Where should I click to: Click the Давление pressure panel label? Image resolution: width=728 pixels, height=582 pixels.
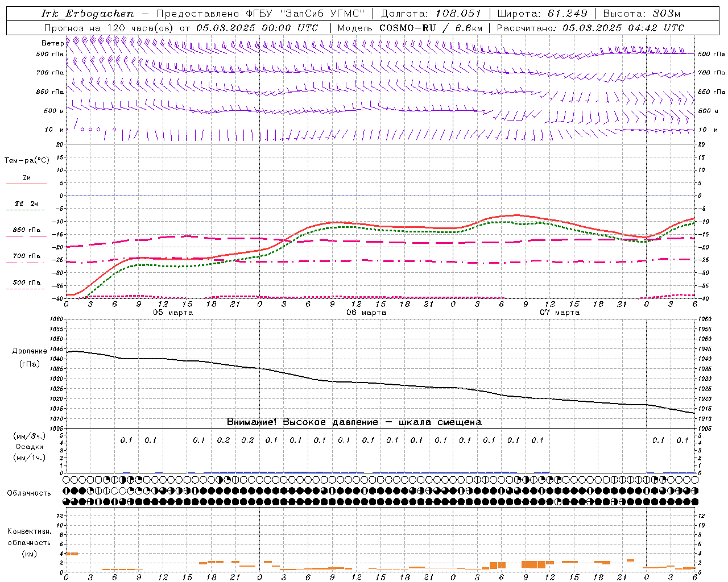point(30,351)
